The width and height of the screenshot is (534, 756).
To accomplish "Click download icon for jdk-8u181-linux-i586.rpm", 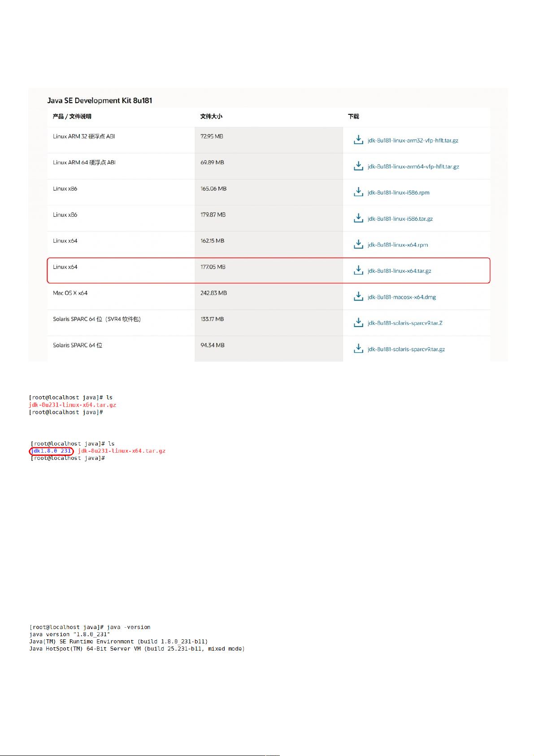I will (358, 192).
